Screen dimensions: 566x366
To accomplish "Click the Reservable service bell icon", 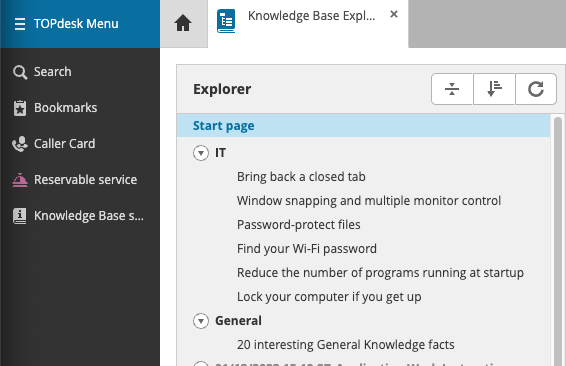I will click(20, 180).
